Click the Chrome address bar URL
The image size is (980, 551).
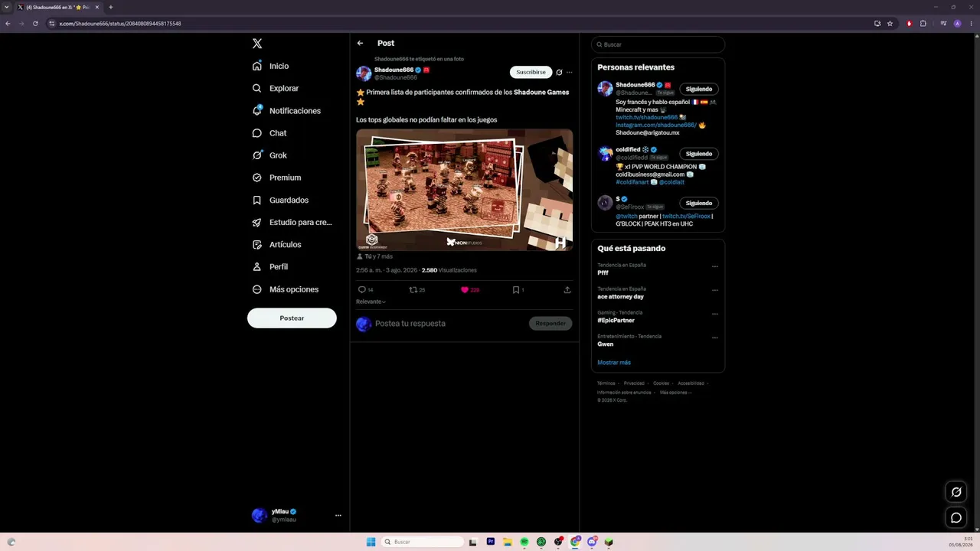120,24
